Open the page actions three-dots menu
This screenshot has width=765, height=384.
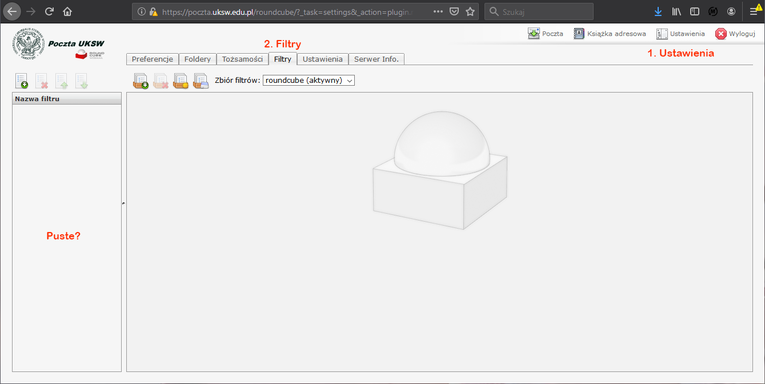pyautogui.click(x=438, y=11)
